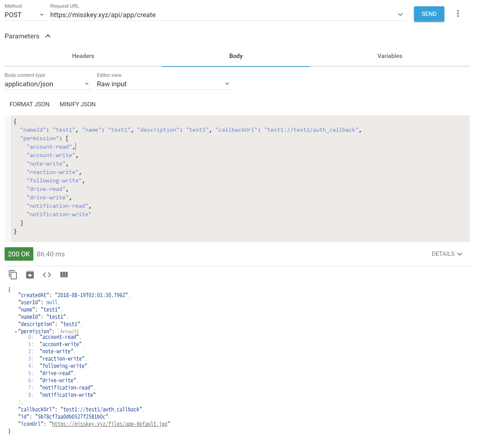Click the SEND button
The width and height of the screenshot is (485, 448).
(x=429, y=14)
